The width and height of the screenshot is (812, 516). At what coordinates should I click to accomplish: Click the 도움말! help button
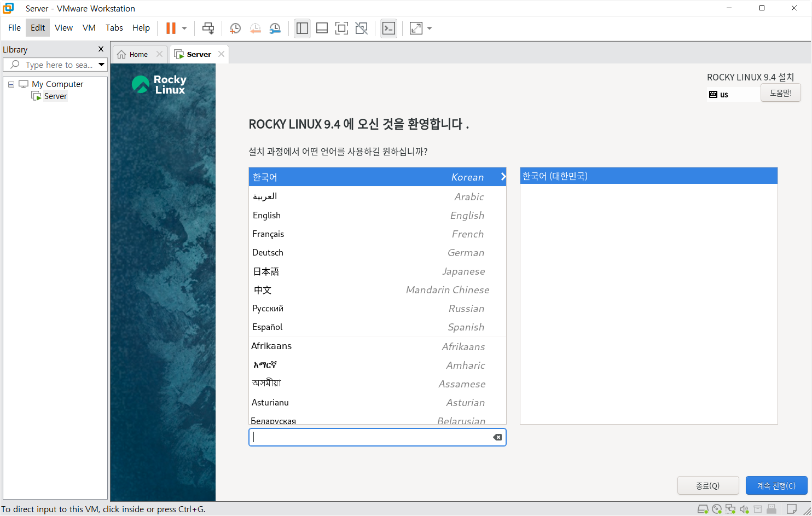(x=781, y=93)
